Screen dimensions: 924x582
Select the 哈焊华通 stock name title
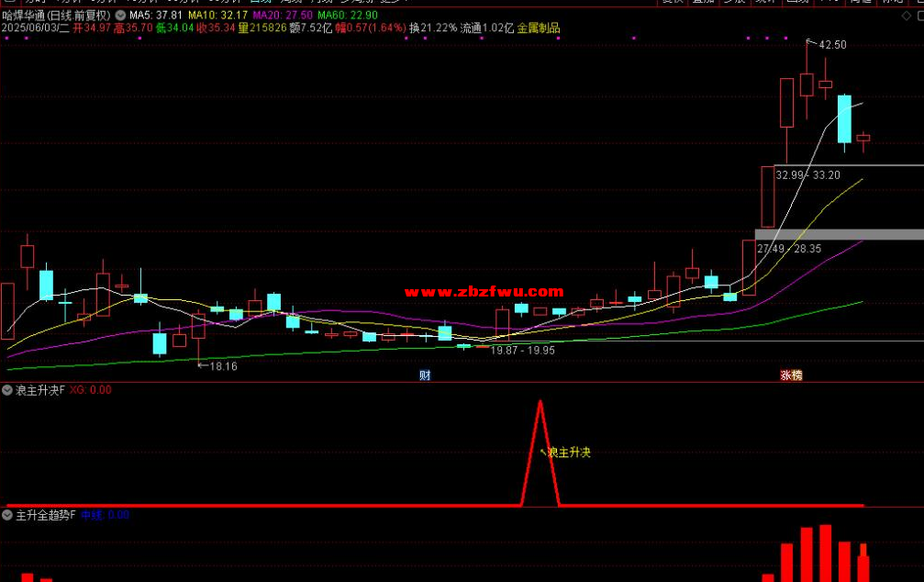click(x=22, y=16)
